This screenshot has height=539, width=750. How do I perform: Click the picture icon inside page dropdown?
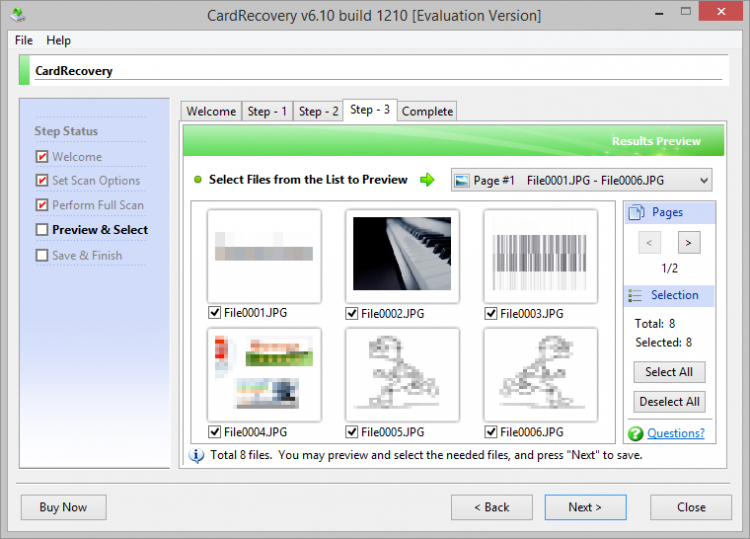462,181
